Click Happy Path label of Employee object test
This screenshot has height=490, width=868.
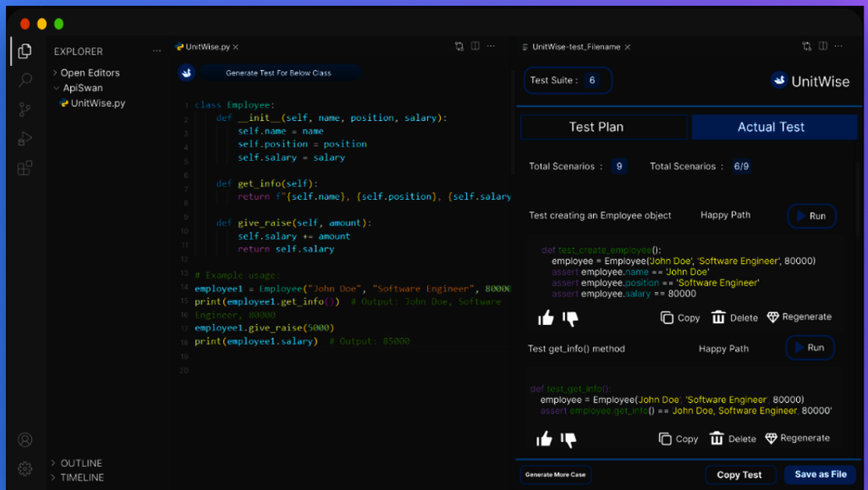click(725, 215)
